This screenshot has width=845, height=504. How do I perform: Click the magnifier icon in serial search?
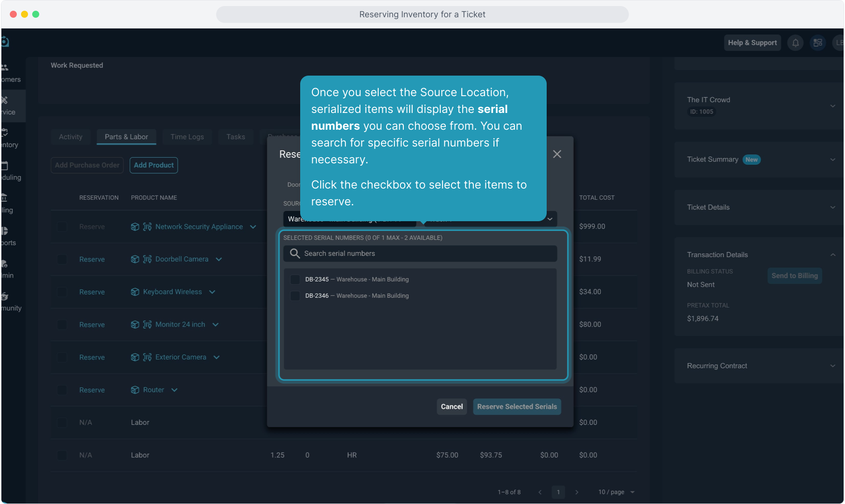click(295, 253)
